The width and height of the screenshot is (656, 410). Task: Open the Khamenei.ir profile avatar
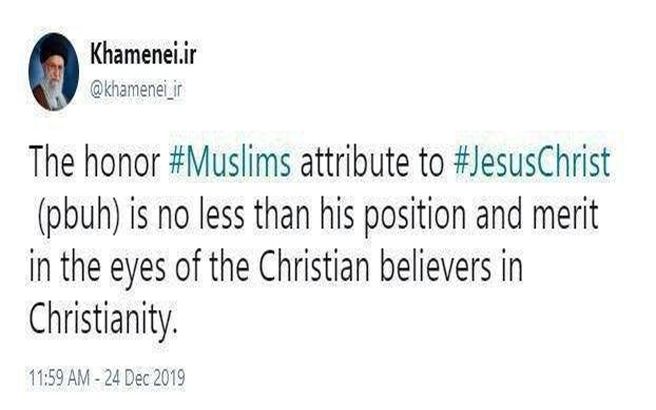point(54,72)
